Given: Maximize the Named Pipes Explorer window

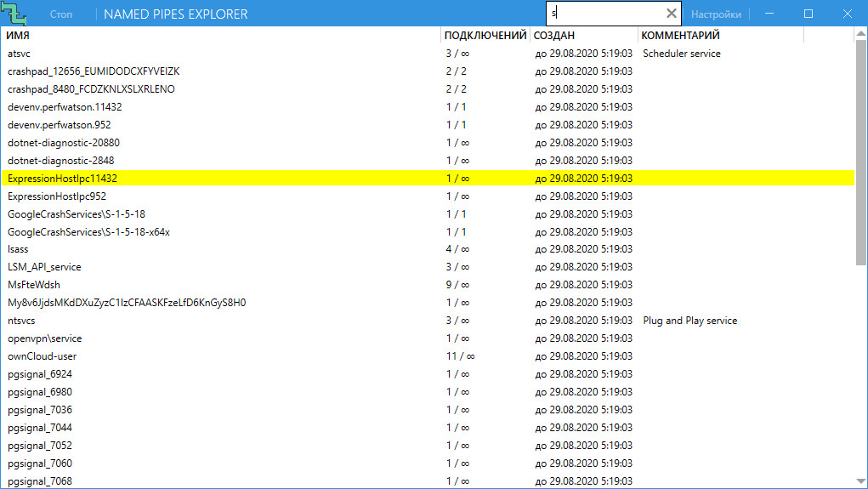Looking at the screenshot, I should click(x=808, y=14).
